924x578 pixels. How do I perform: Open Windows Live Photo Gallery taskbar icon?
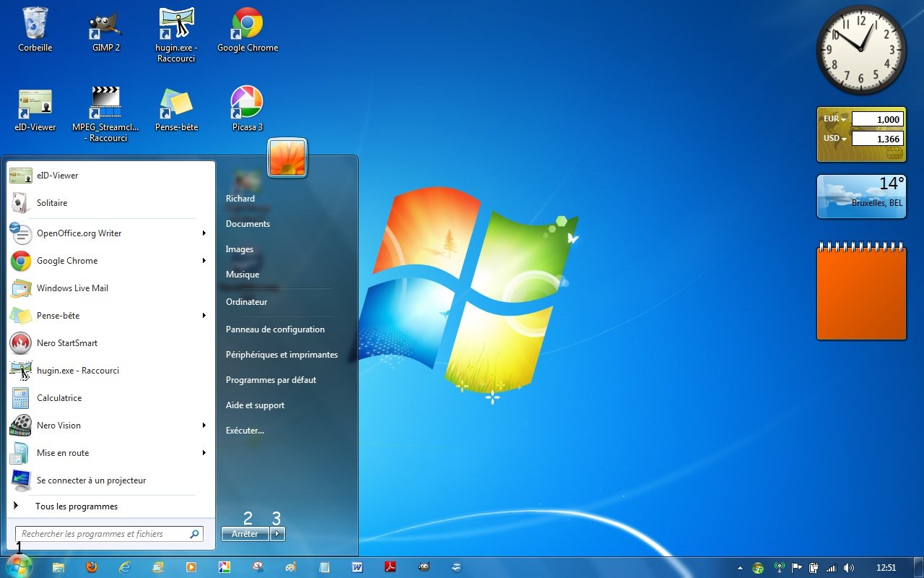158,568
